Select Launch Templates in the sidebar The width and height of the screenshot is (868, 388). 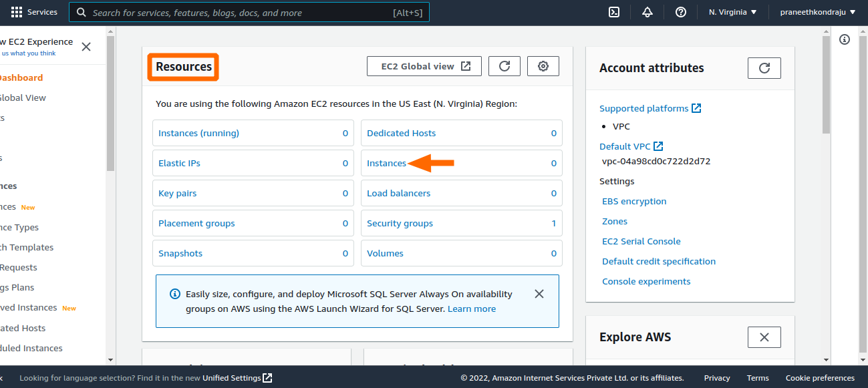point(27,247)
